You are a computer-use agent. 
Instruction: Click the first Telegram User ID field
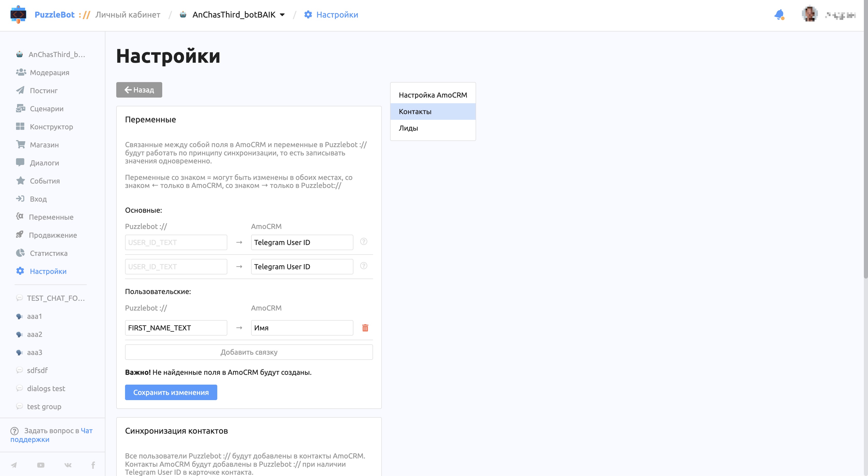click(302, 242)
